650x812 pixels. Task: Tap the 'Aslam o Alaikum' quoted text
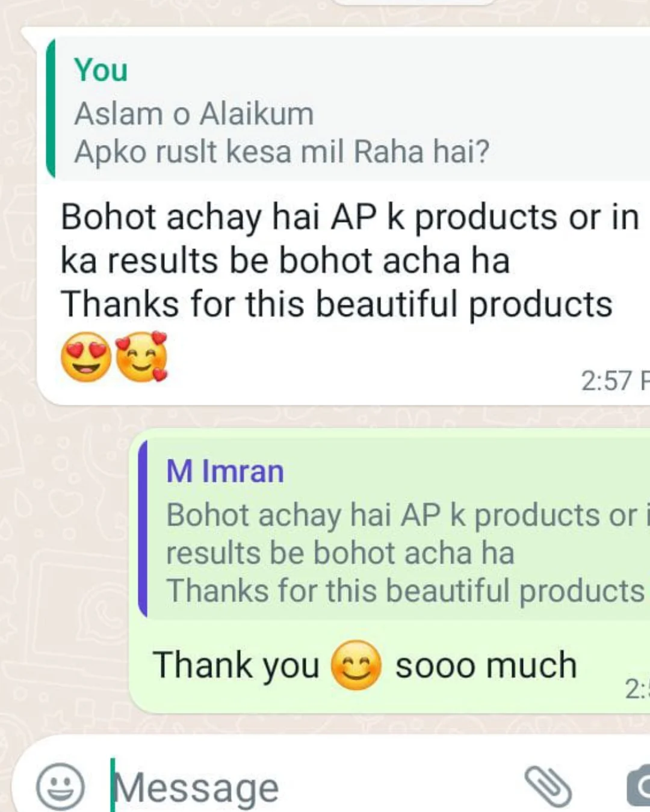click(x=194, y=114)
